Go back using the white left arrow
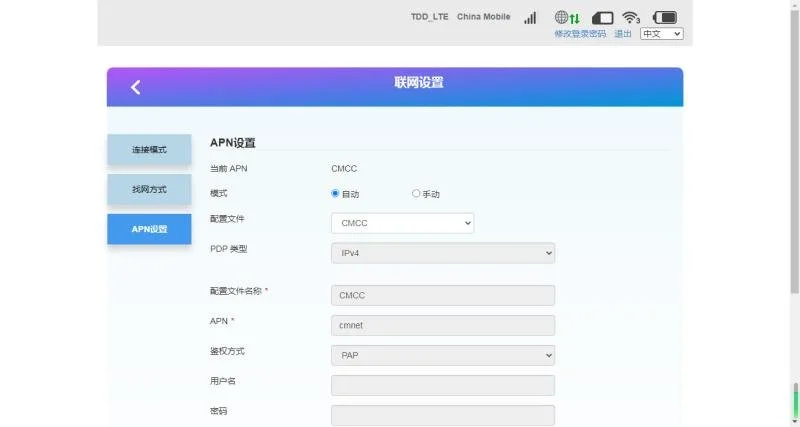This screenshot has height=427, width=800. pos(135,87)
